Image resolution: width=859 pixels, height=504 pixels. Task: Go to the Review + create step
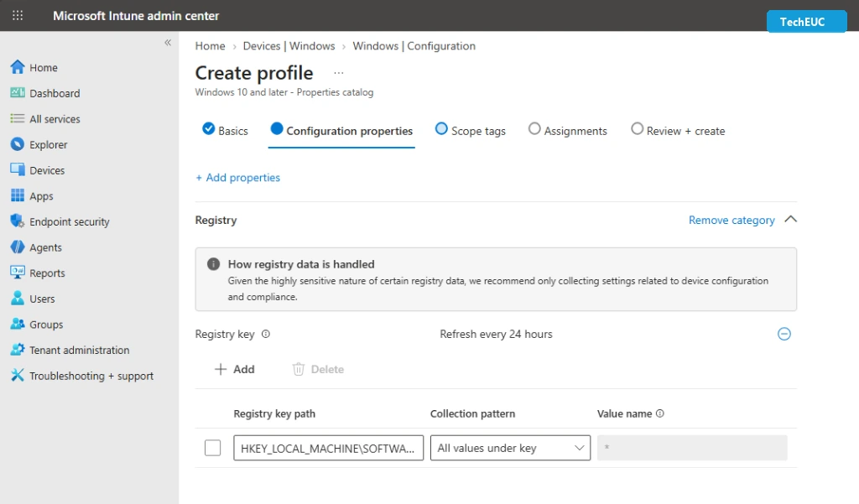pos(678,130)
